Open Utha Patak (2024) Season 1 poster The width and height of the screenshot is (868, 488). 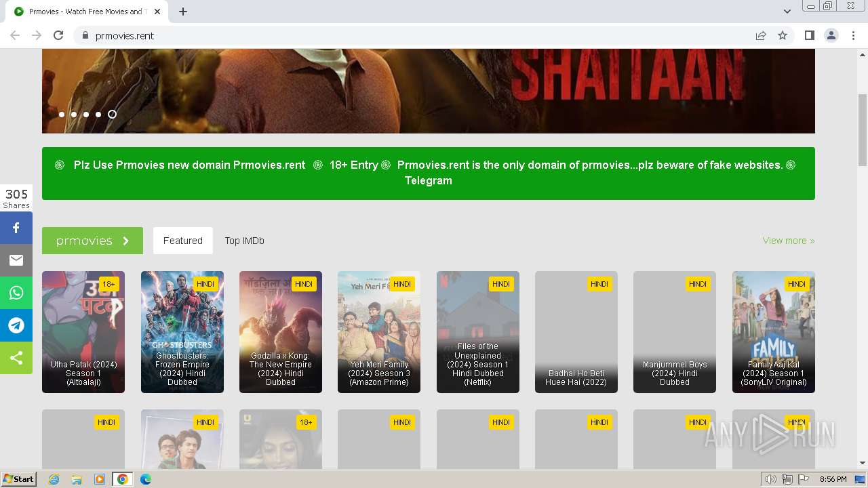pyautogui.click(x=83, y=332)
